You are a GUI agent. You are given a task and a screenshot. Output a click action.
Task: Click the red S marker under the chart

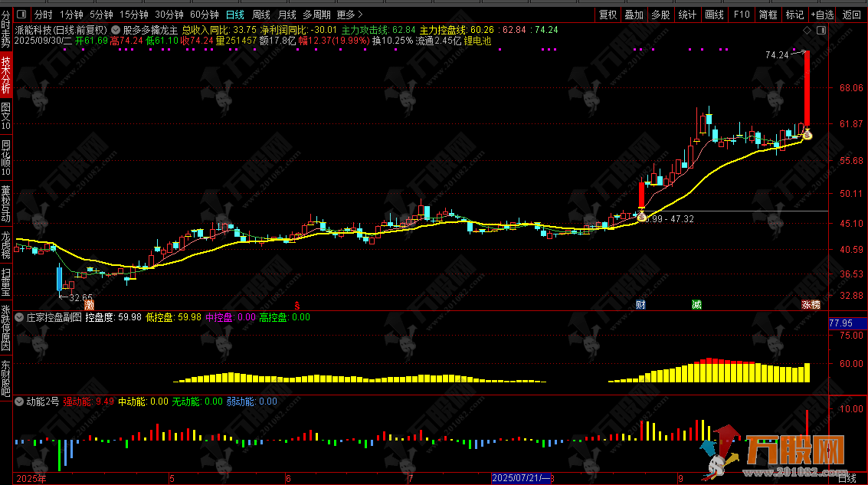[x=297, y=304]
